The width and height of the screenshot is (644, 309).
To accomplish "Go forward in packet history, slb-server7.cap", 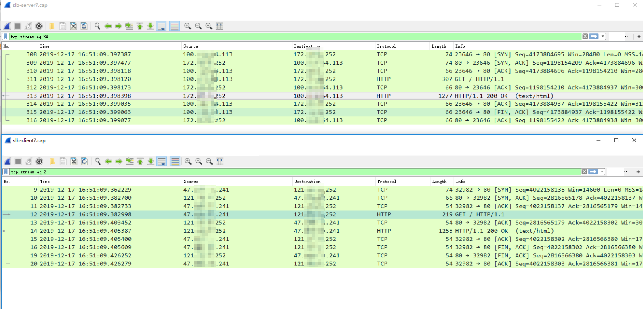I will [x=118, y=26].
